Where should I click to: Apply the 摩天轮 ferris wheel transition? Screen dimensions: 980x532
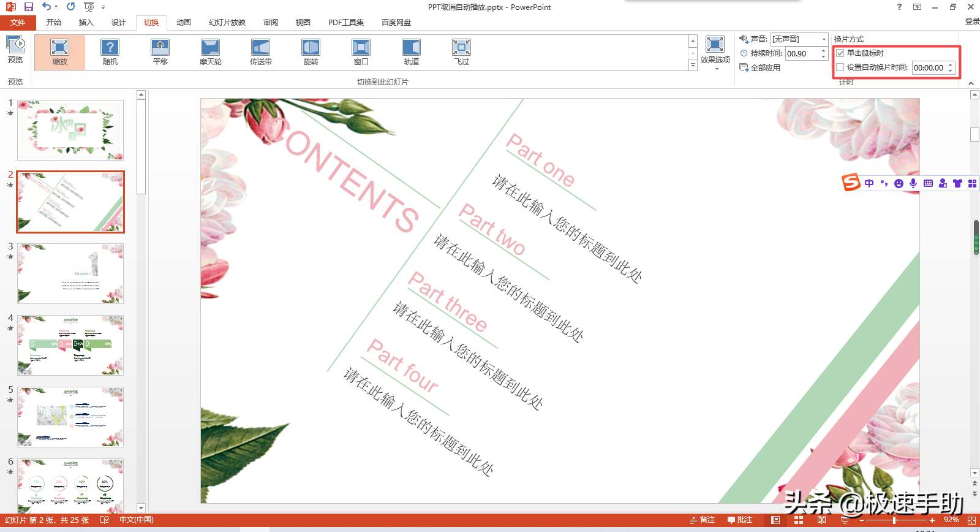click(211, 52)
